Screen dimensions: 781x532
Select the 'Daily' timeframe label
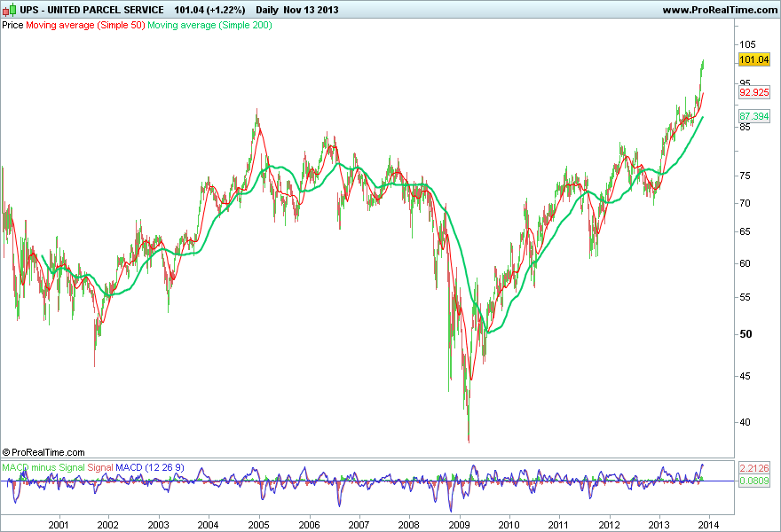[267, 10]
